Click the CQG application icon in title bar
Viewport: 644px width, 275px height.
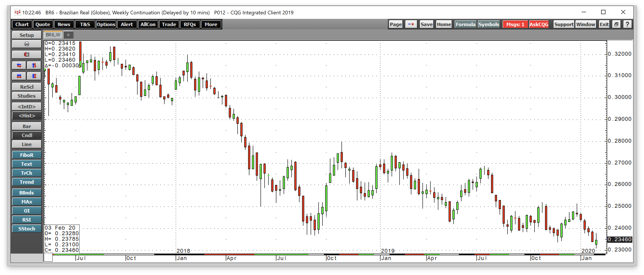click(17, 12)
